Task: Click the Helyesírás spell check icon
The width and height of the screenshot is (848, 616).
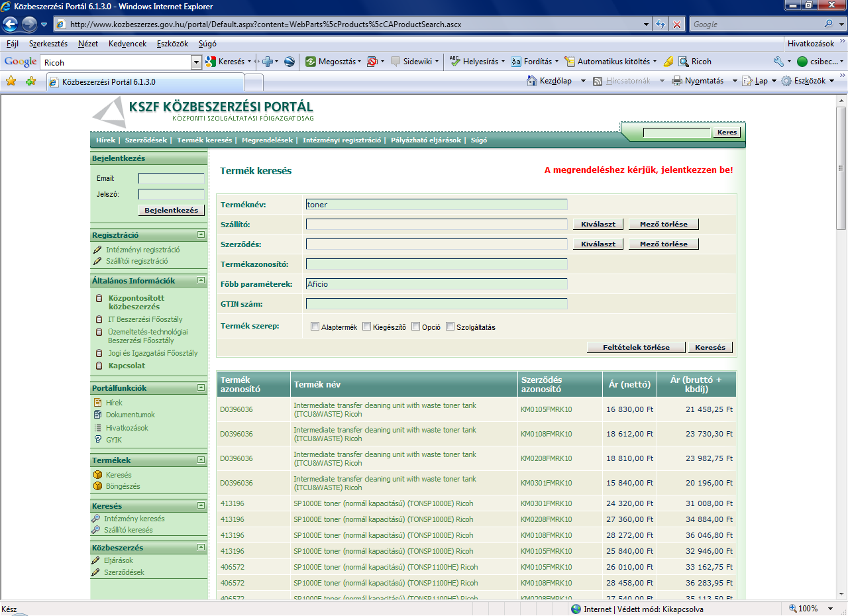Action: pyautogui.click(x=454, y=62)
